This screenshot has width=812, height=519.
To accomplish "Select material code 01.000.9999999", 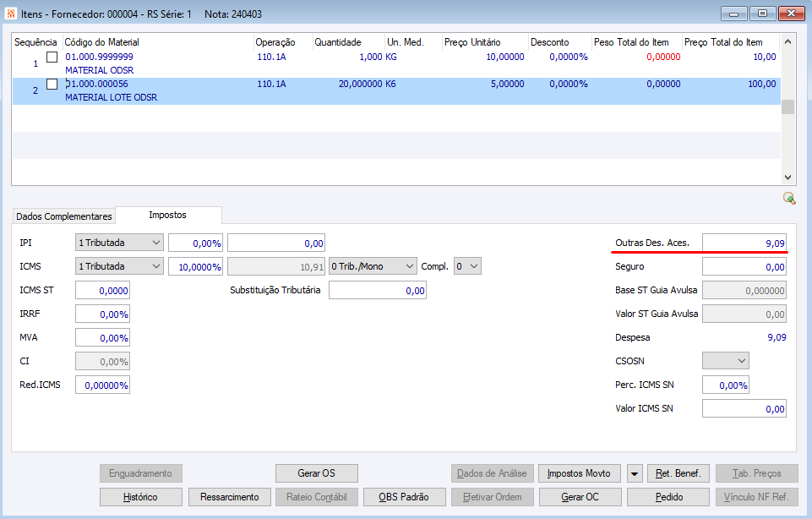I will click(99, 57).
